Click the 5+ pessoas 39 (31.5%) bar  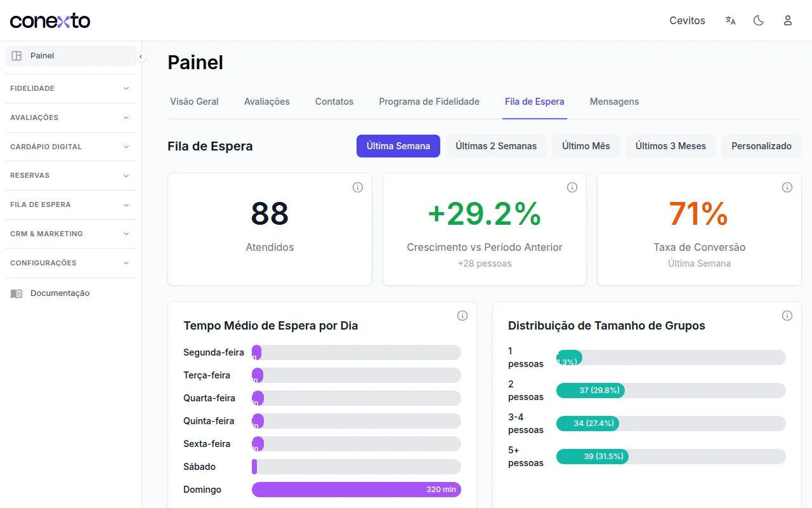click(593, 457)
